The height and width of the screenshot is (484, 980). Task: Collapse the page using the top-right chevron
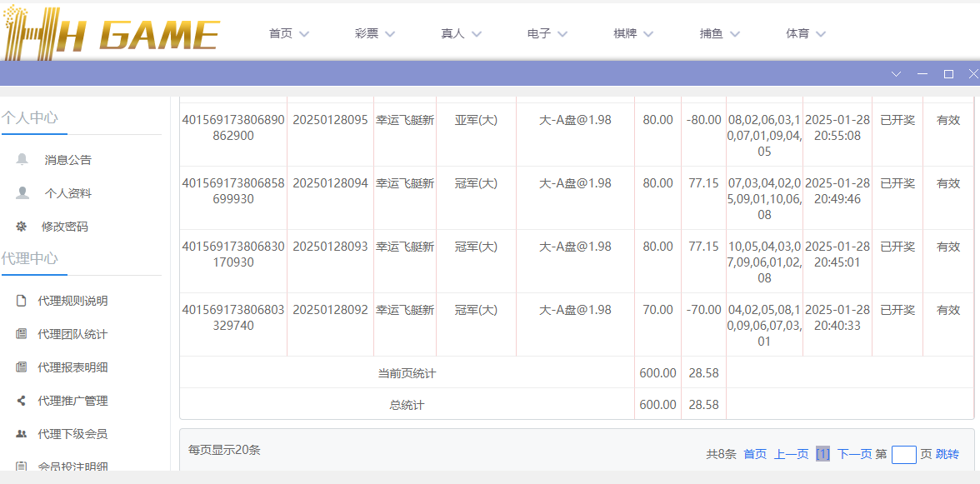point(896,73)
